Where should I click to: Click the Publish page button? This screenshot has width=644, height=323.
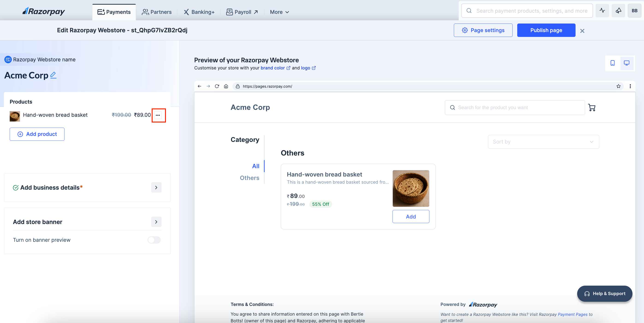(546, 30)
